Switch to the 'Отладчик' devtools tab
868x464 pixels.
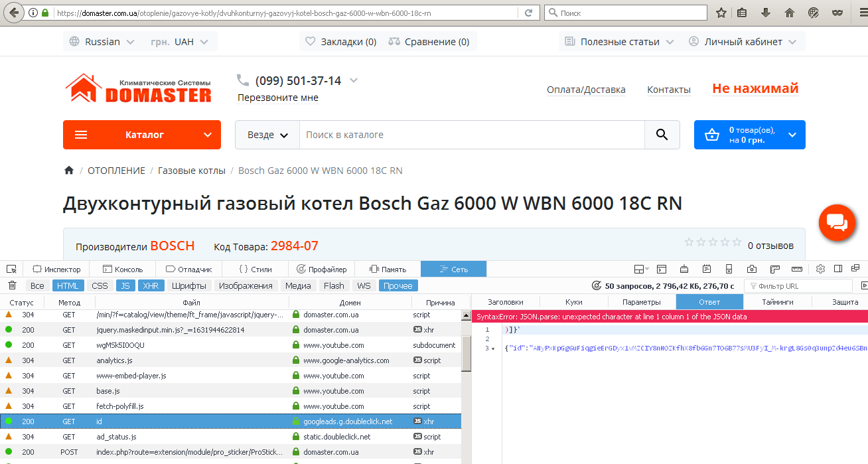[x=189, y=269]
